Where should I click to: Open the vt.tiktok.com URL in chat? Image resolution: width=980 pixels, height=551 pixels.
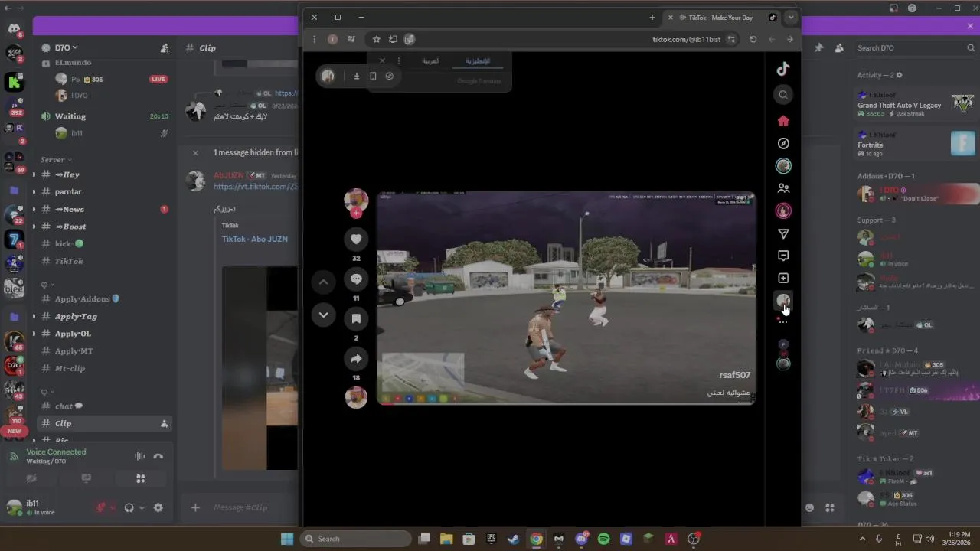255,187
